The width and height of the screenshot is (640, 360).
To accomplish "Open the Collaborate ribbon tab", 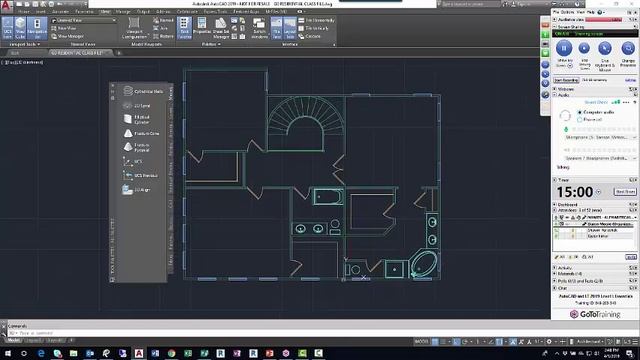I will (x=187, y=12).
